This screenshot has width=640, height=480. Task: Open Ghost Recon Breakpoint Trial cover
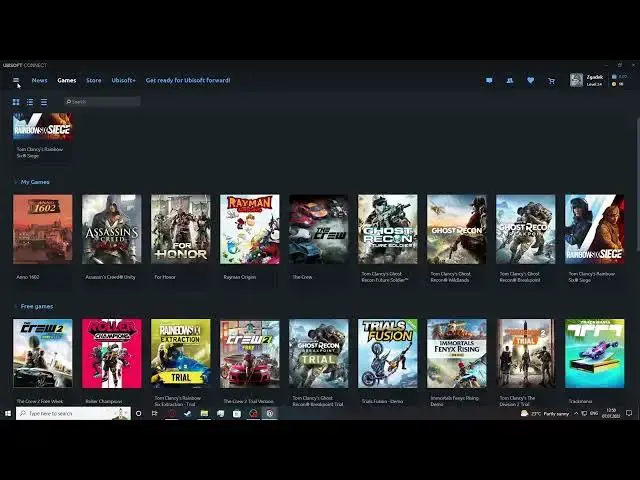click(x=319, y=353)
